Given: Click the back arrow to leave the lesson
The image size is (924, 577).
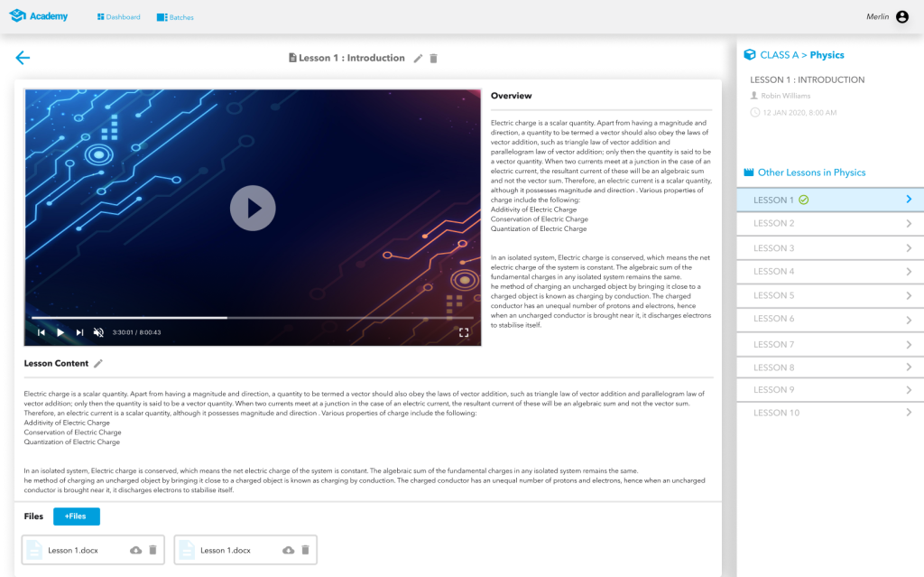Looking at the screenshot, I should tap(23, 57).
